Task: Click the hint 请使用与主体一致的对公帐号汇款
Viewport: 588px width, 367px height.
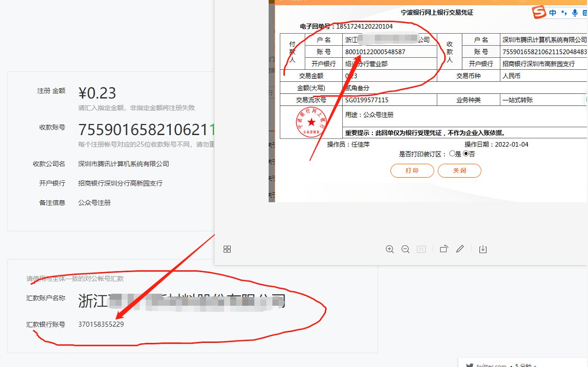Action: point(75,279)
